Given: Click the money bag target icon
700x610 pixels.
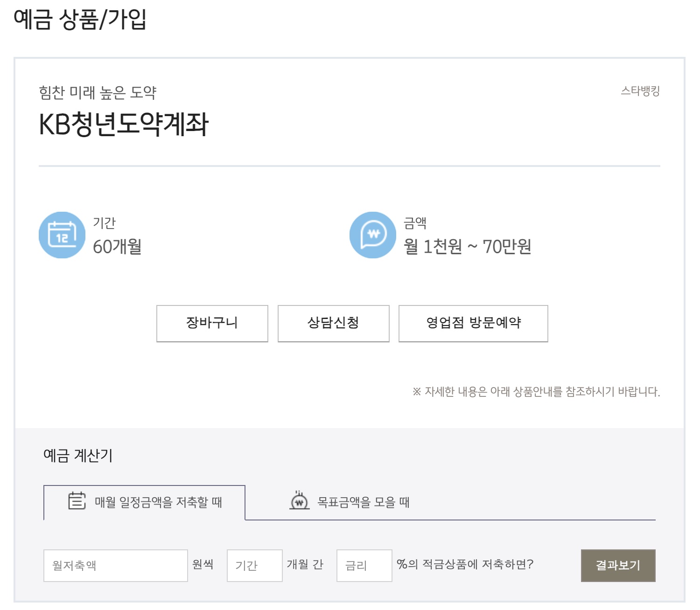Looking at the screenshot, I should click(x=300, y=500).
